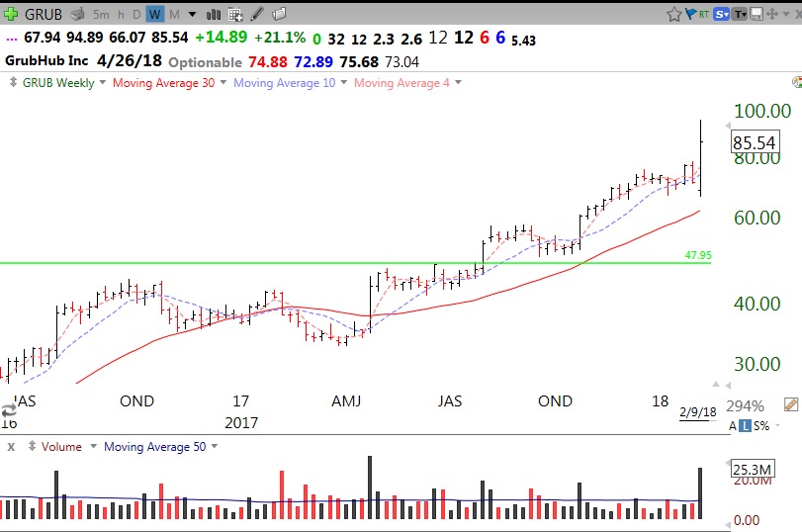Expand the Moving Average 30 dropdown arrow
Screen dimensions: 802x532
point(223,82)
